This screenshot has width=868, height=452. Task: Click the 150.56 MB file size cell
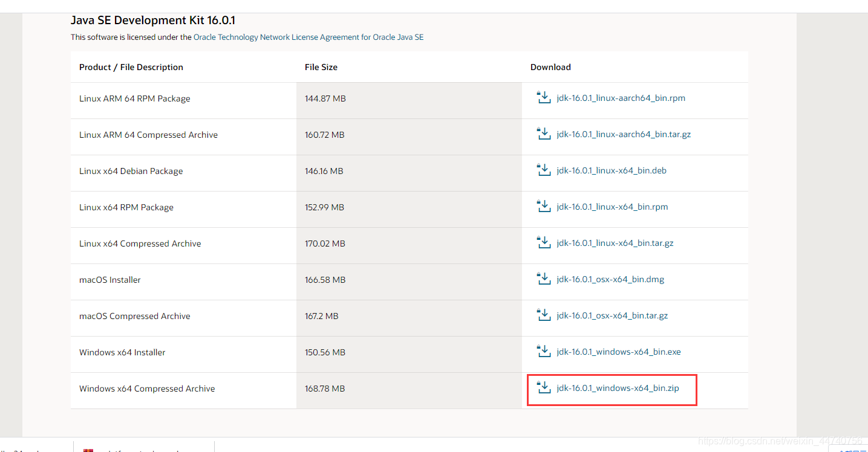click(409, 354)
